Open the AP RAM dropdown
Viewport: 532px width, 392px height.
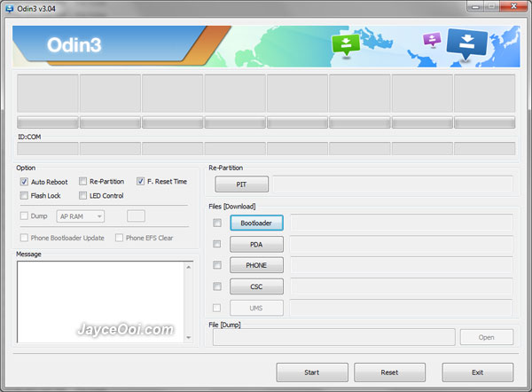(81, 216)
